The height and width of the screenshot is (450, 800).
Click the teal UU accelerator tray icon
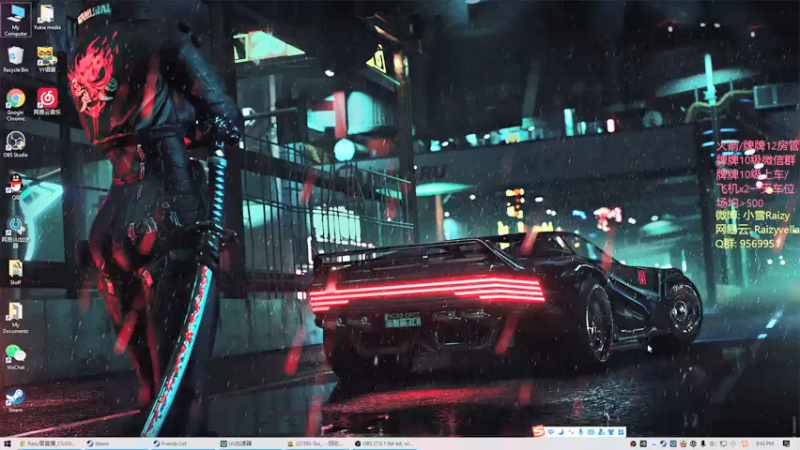(673, 444)
